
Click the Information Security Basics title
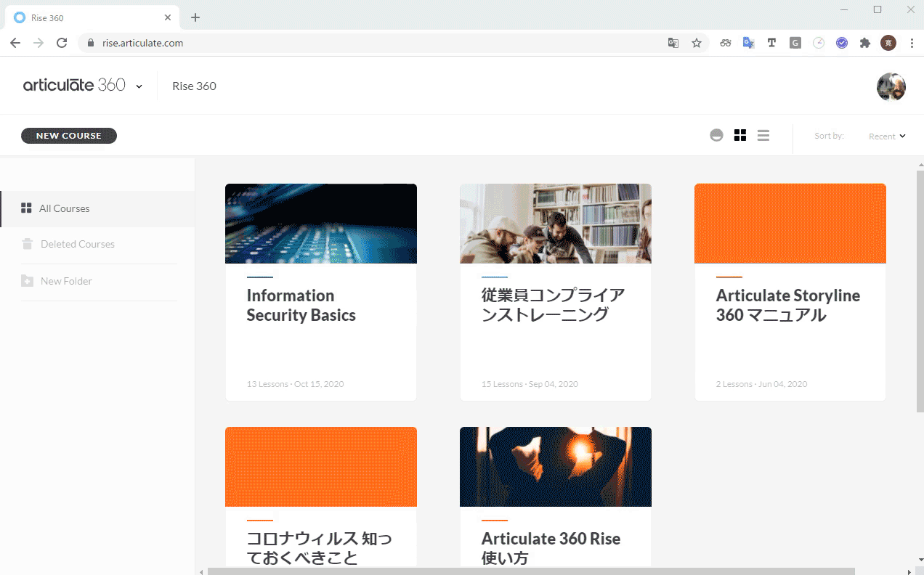tap(301, 305)
